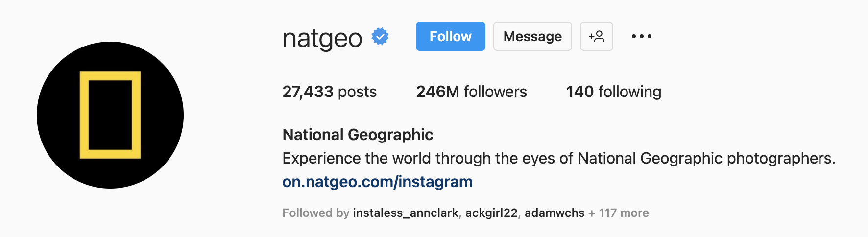Open the on.natgeo.com/instagram link
This screenshot has height=237, width=868.
pos(377,182)
